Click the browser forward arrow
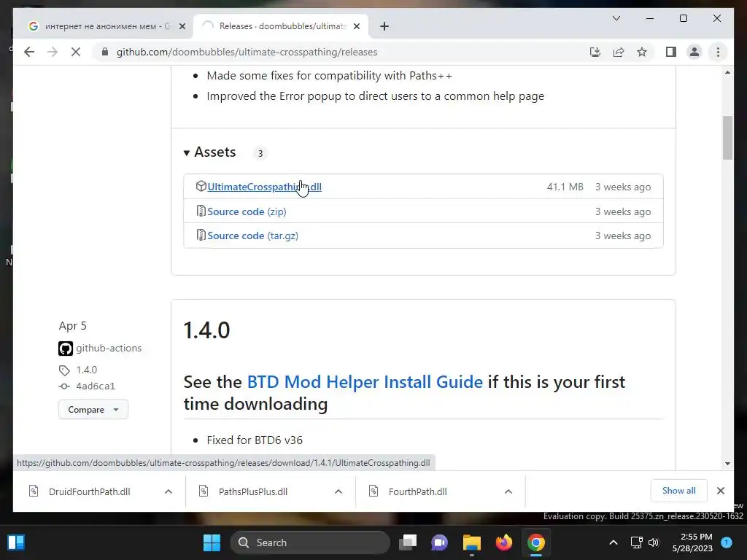The image size is (747, 560). point(53,52)
